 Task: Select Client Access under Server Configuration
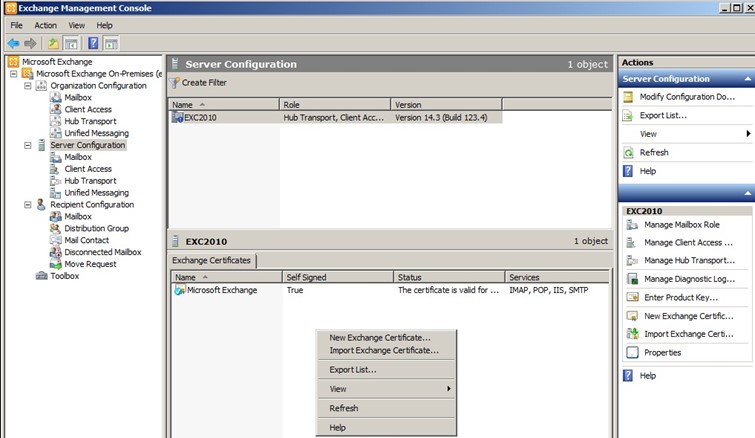coord(88,169)
